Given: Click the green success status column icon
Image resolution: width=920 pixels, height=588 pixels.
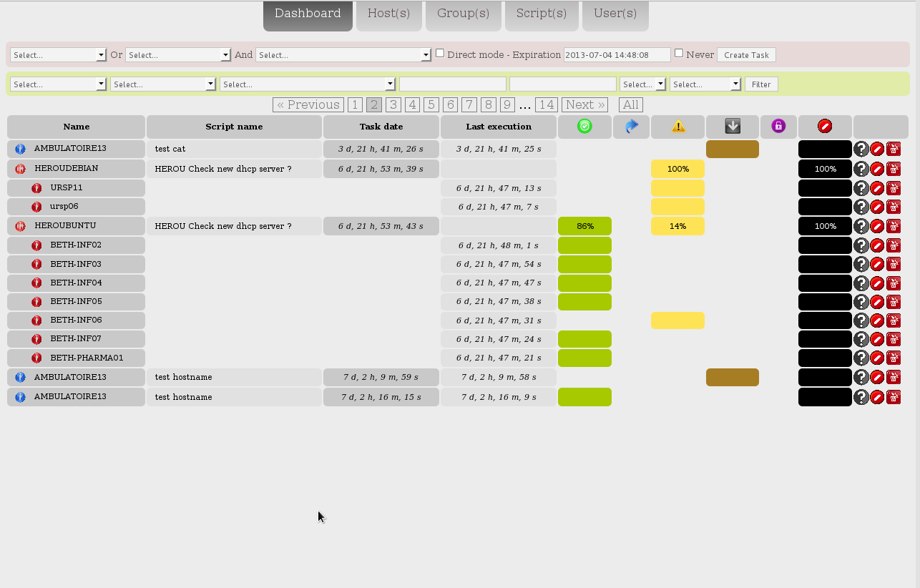Looking at the screenshot, I should 584,127.
